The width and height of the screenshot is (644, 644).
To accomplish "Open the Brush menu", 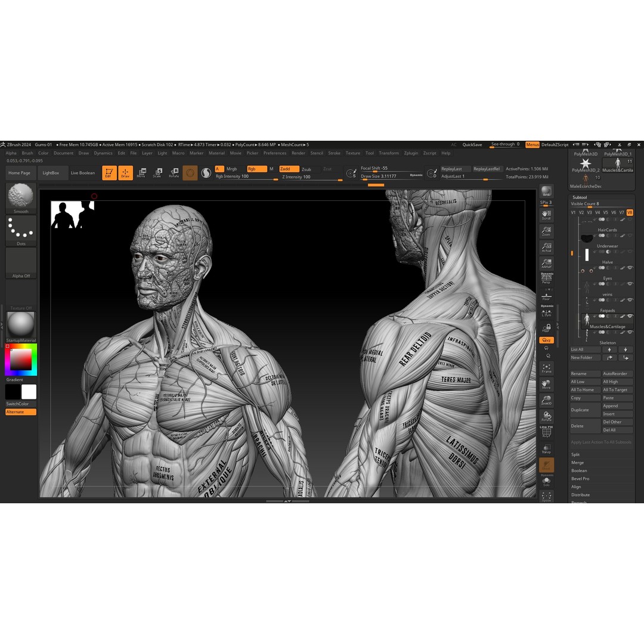I will tap(27, 153).
